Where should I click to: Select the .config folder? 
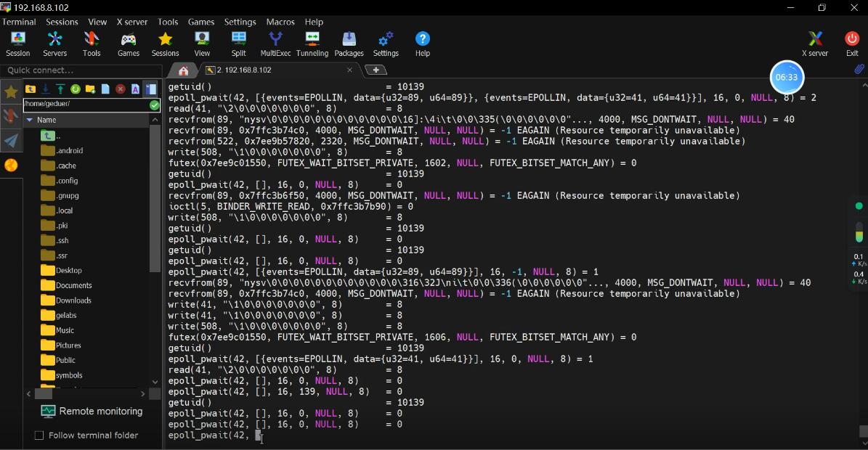click(x=60, y=180)
